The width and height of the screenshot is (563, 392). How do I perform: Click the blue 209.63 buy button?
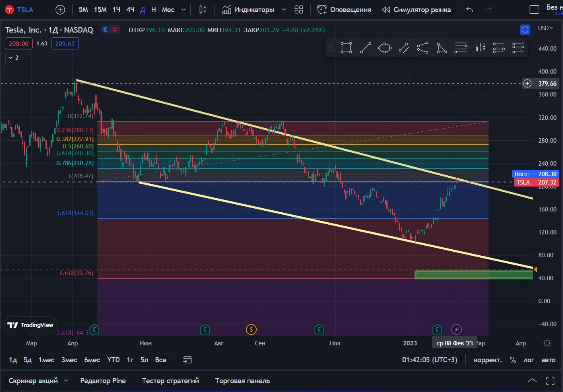pos(65,43)
